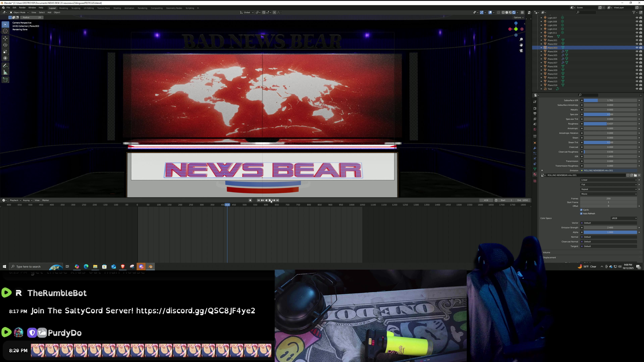This screenshot has height=362, width=644.
Task: Open the viewport Options popover
Action: coord(519,17)
